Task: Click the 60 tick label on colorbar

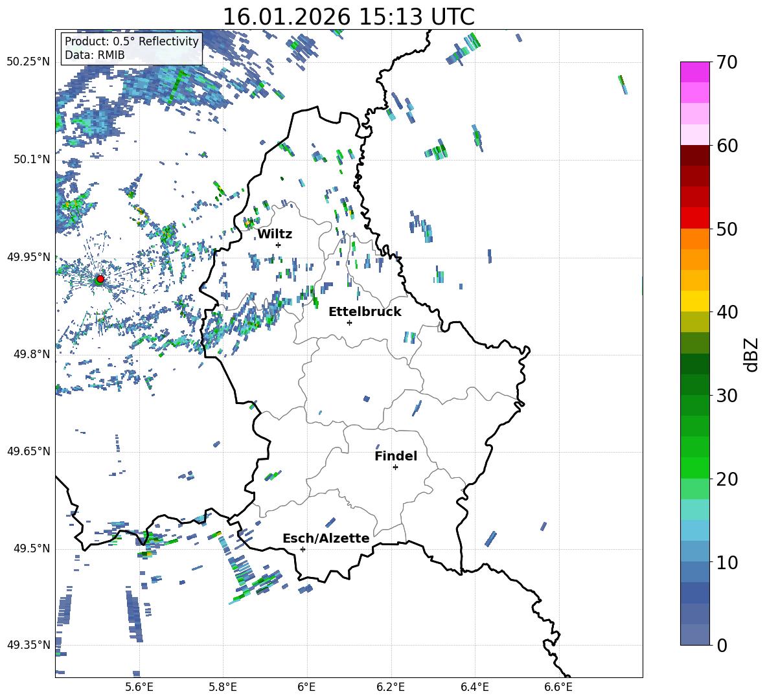Action: (x=727, y=146)
